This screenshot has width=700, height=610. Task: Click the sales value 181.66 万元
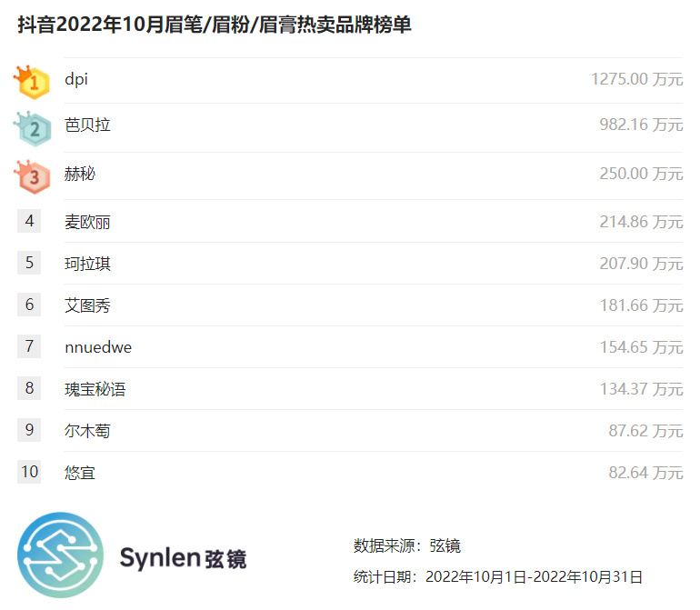pos(642,305)
